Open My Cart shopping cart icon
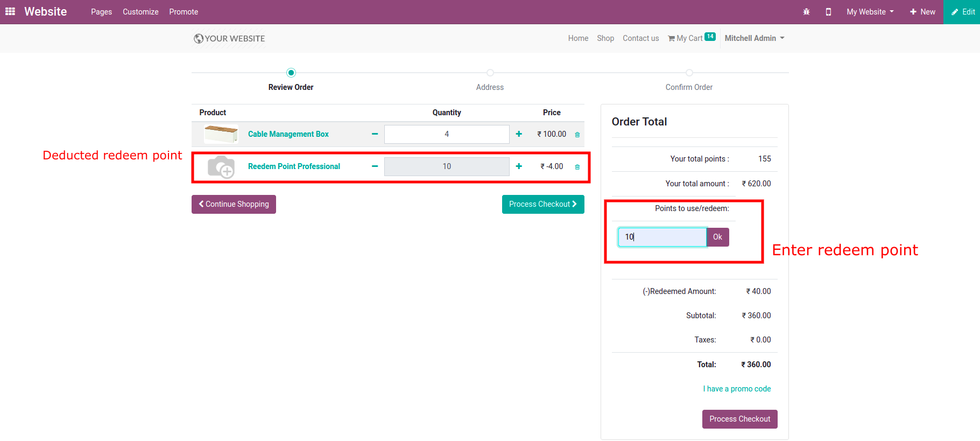 (x=672, y=38)
